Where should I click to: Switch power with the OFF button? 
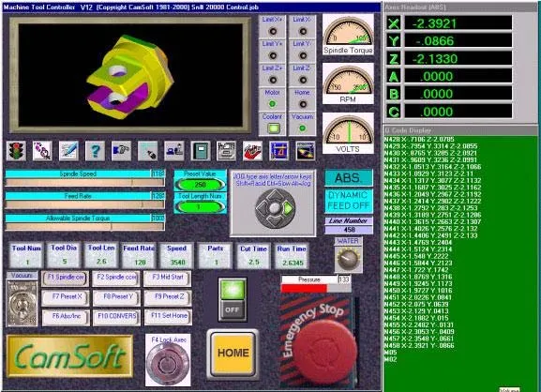click(233, 309)
